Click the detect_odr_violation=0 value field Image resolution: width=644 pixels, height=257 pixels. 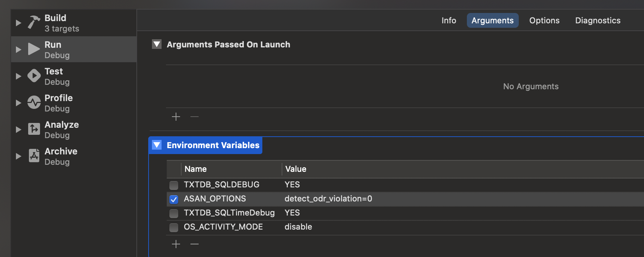click(328, 199)
